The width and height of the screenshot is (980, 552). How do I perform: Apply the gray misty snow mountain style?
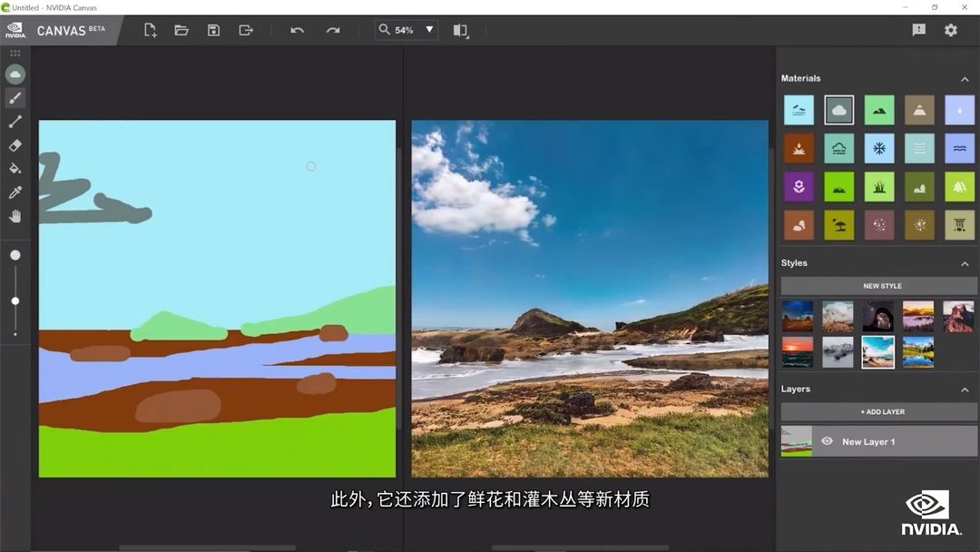838,352
